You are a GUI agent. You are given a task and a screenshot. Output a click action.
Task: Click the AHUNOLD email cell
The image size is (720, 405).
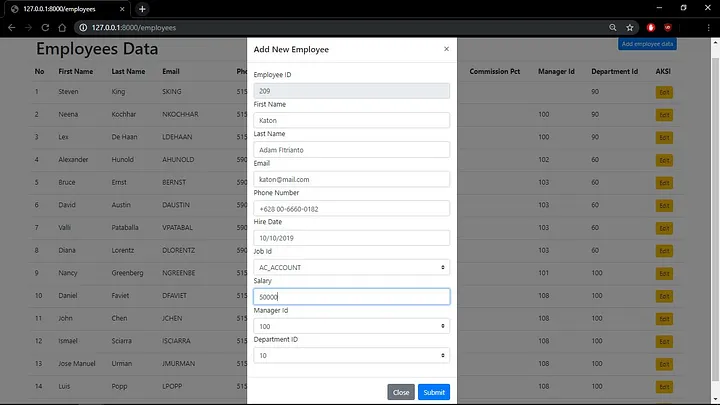pyautogui.click(x=178, y=159)
